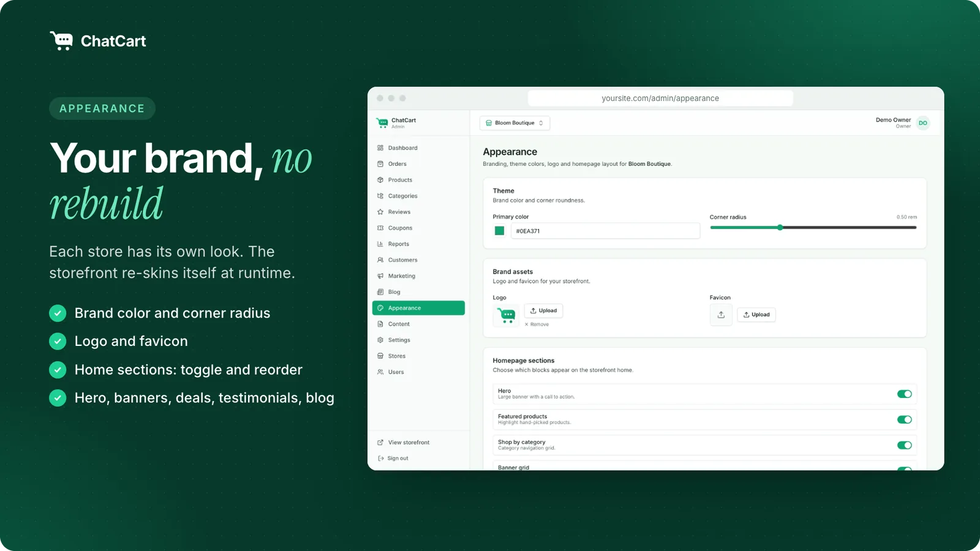Open Orders page in sidebar
This screenshot has width=980, height=551.
tap(418, 164)
